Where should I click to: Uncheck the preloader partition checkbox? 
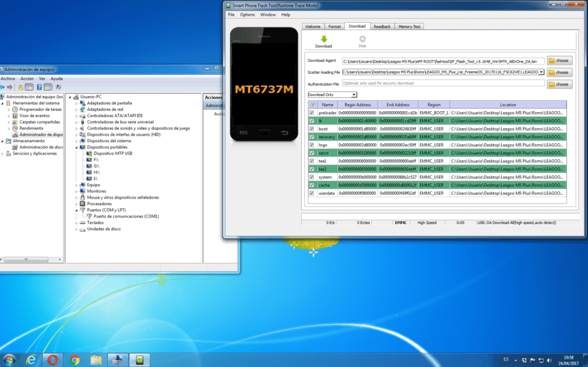click(312, 113)
